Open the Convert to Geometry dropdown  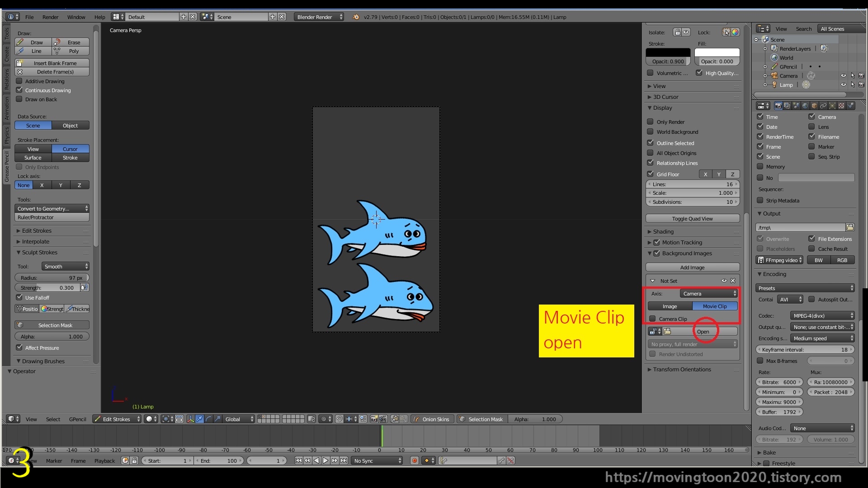pyautogui.click(x=52, y=208)
